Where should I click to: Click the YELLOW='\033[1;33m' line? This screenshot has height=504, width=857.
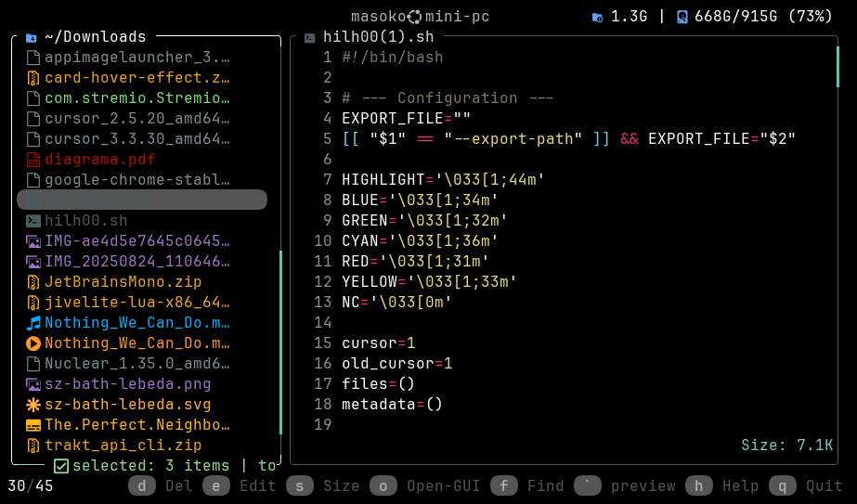tap(429, 282)
